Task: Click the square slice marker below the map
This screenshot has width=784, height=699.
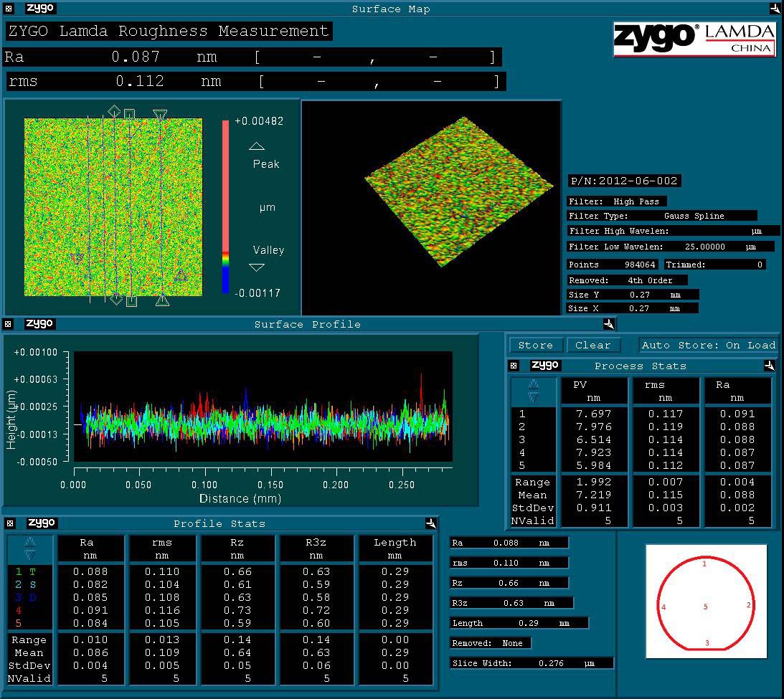Action: [x=131, y=301]
